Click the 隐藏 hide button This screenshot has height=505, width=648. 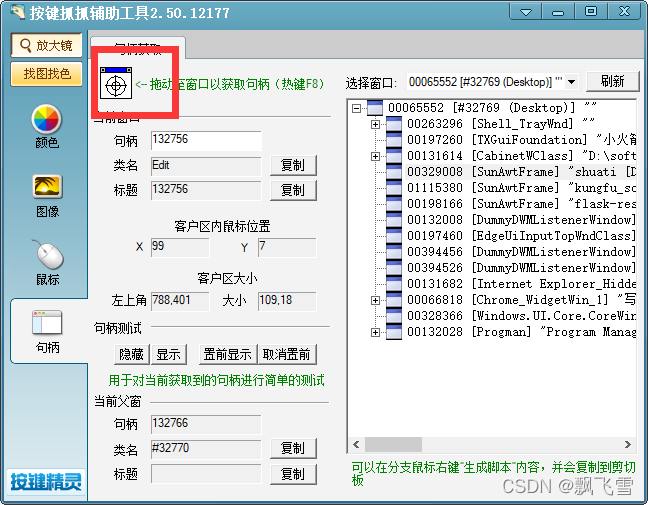pyautogui.click(x=131, y=354)
